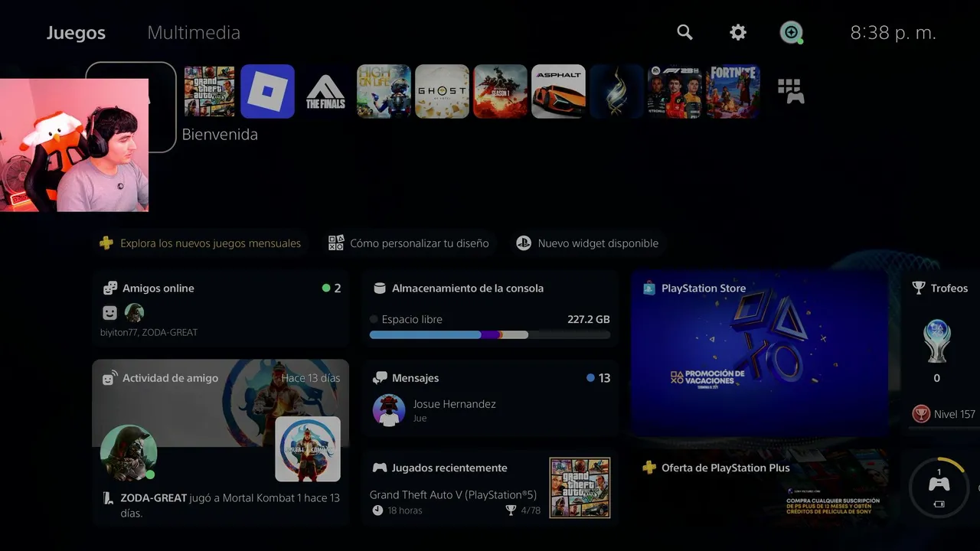
Task: Switch to the Multimedia tab
Action: 194,33
